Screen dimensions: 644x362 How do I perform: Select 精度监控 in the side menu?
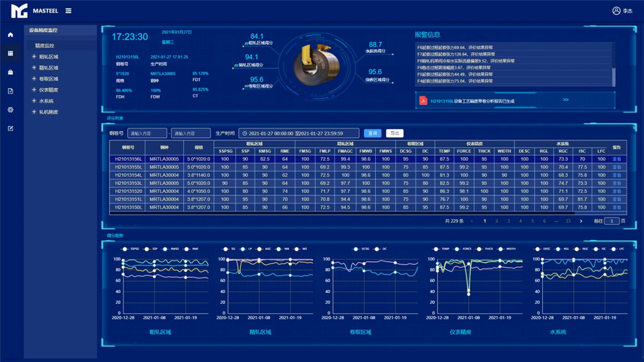45,46
